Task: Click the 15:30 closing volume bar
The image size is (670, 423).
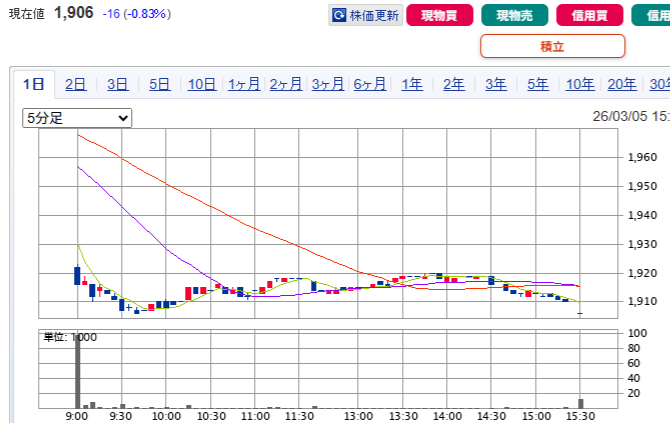Action: click(580, 403)
